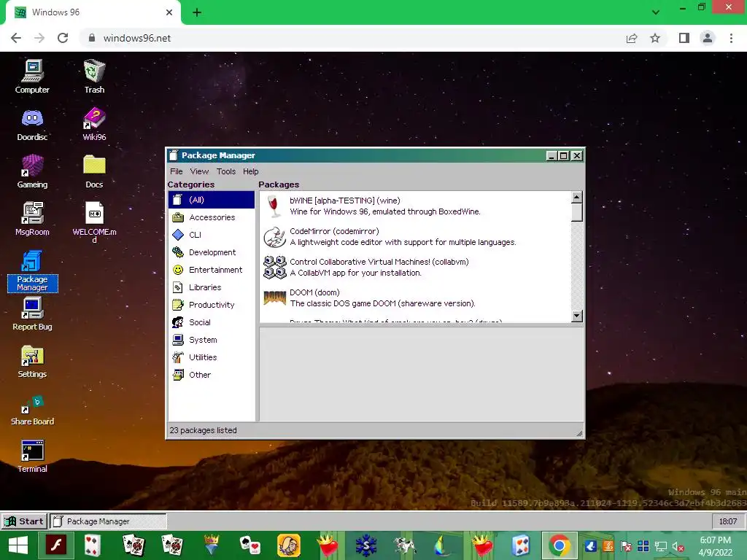747x560 pixels.
Task: Click the muted volume tray icon
Action: (678, 547)
